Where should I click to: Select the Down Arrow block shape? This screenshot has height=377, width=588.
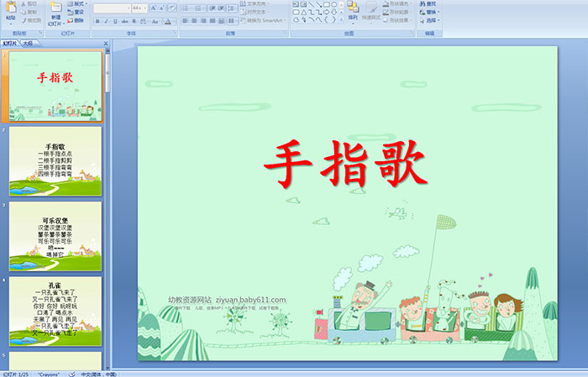click(x=333, y=13)
